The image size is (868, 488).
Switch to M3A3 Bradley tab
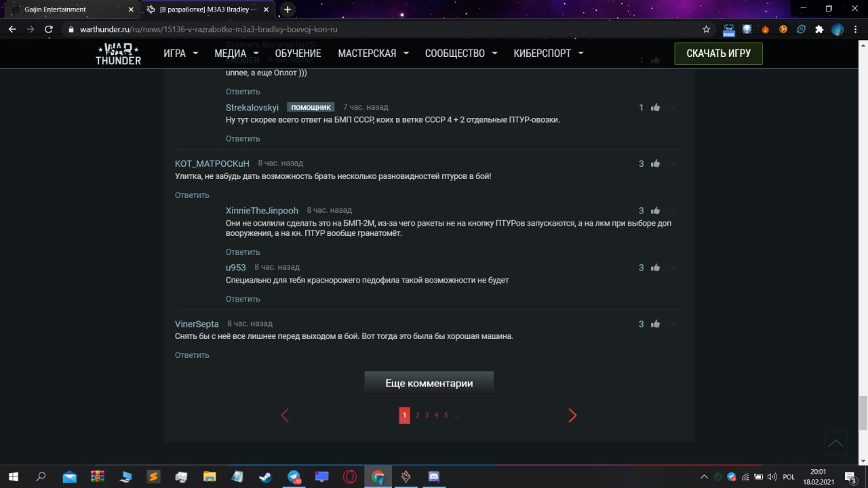coord(209,9)
